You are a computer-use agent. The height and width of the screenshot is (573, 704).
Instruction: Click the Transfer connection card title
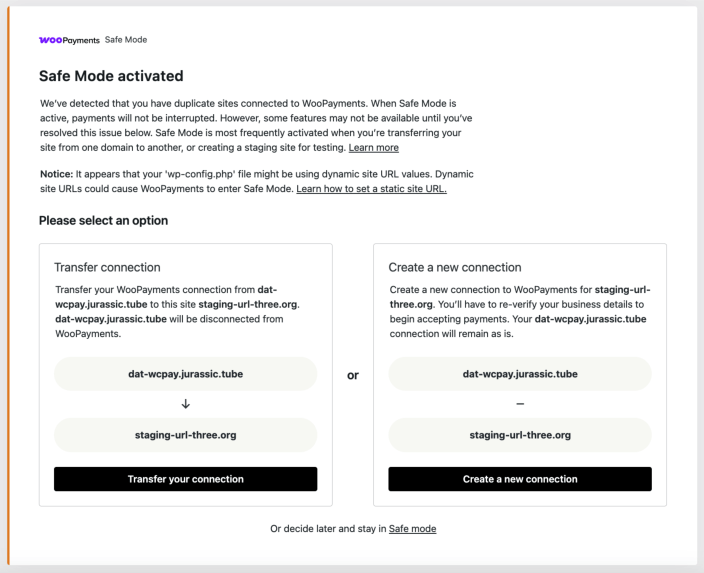click(x=107, y=267)
